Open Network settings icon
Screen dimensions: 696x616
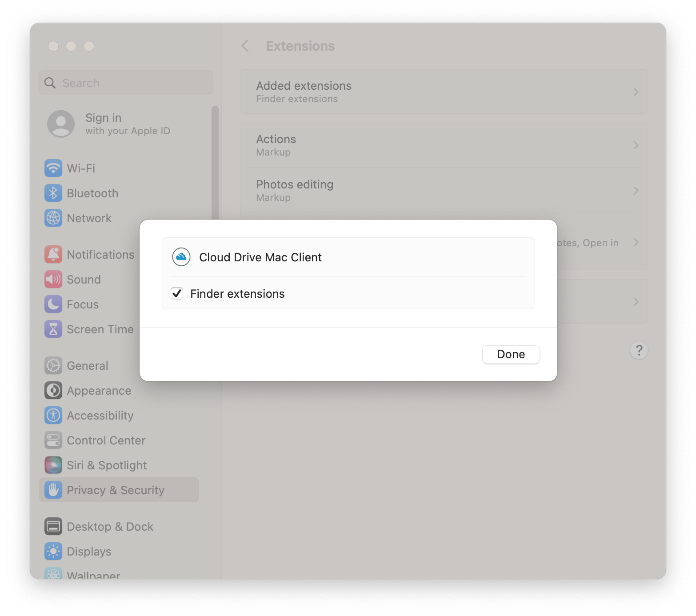[x=53, y=218]
